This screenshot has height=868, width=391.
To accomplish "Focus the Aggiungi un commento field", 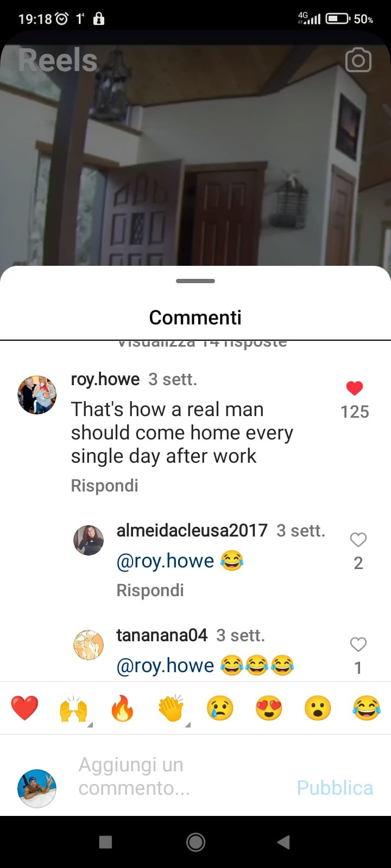I will tap(179, 776).
